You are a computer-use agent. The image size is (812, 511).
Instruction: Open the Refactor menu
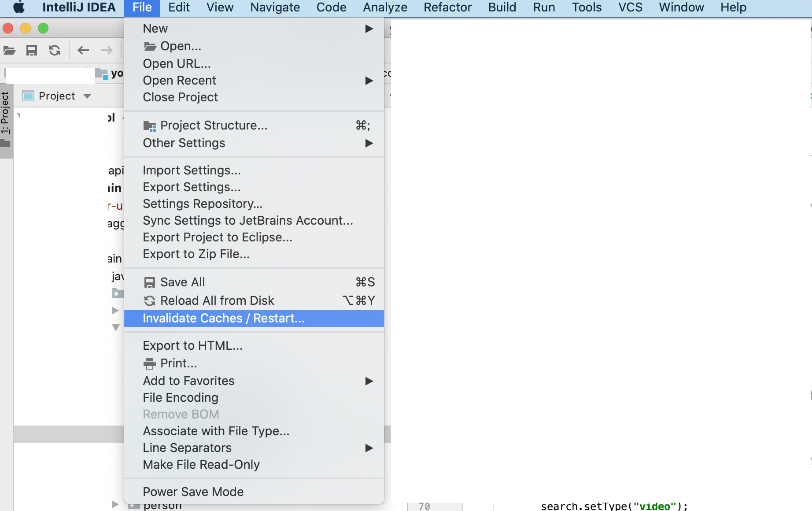[447, 7]
